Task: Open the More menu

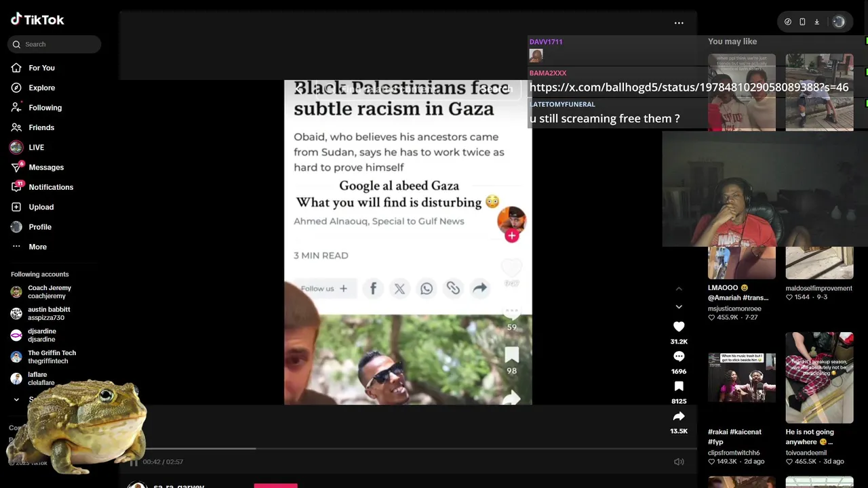Action: 37,247
